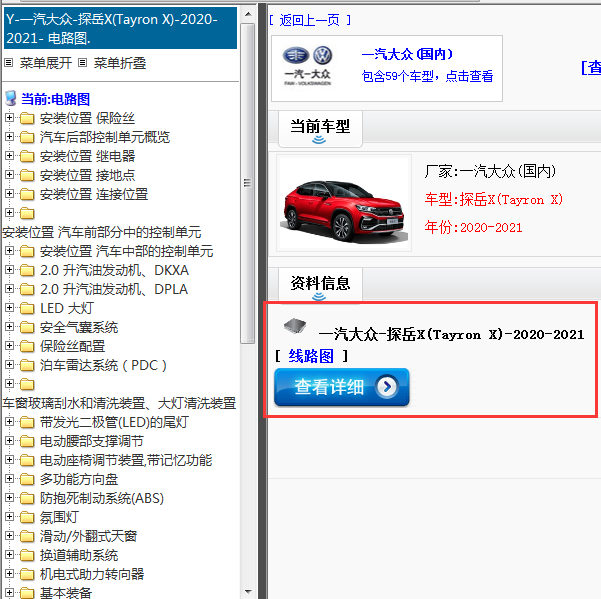Click the 当前:电路图 computer icon
The width and height of the screenshot is (601, 599).
tap(11, 98)
